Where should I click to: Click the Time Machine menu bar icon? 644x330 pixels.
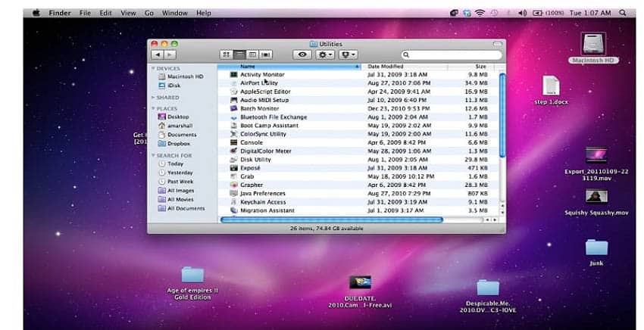tap(495, 13)
